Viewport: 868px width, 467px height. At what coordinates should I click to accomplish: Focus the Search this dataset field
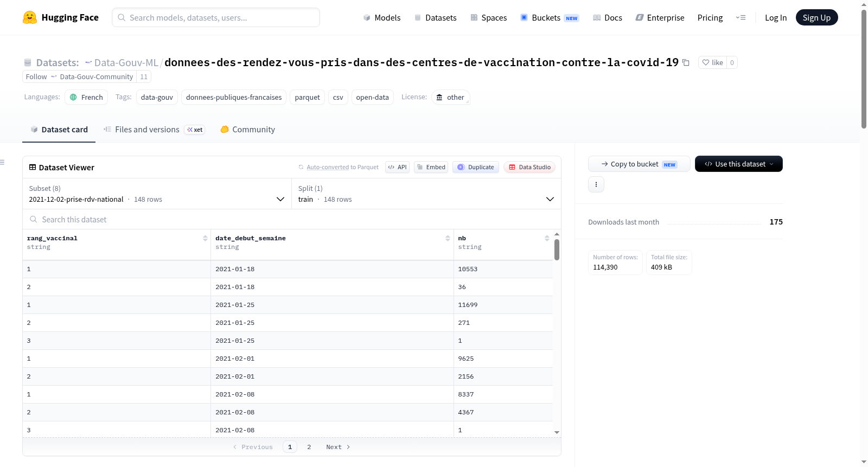(x=292, y=219)
